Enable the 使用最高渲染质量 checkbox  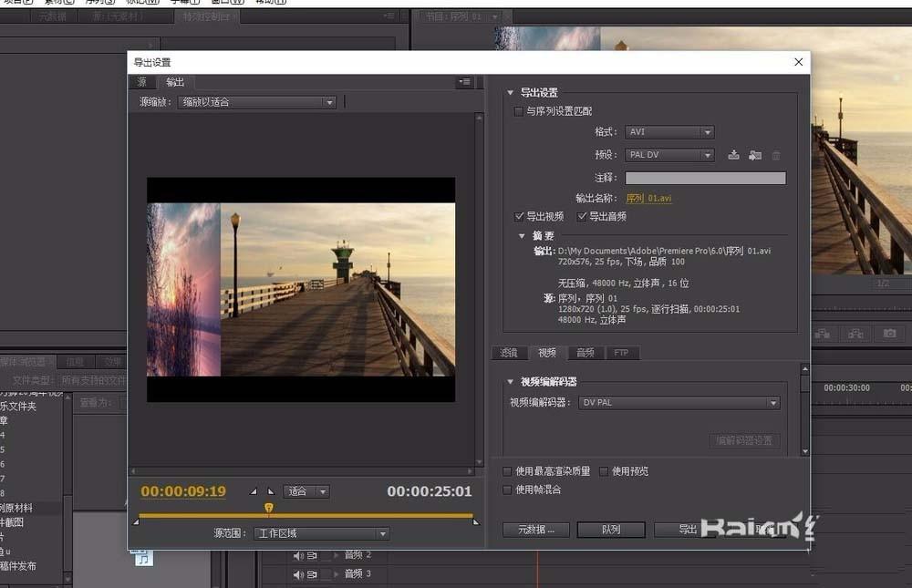coord(507,470)
